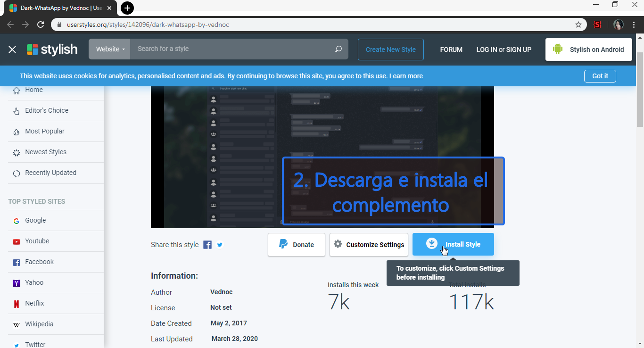Click LOG IN link
Image resolution: width=644 pixels, height=348 pixels.
coord(487,50)
